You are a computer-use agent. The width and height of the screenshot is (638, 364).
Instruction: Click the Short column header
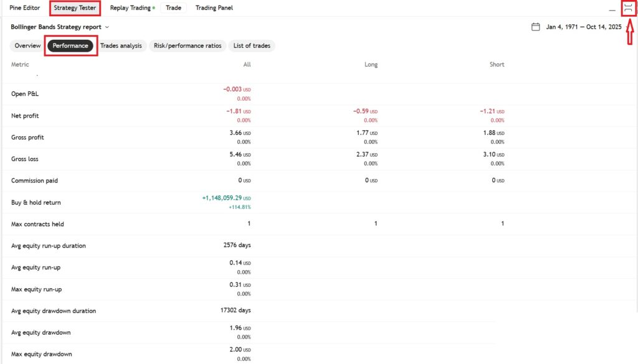coord(497,65)
